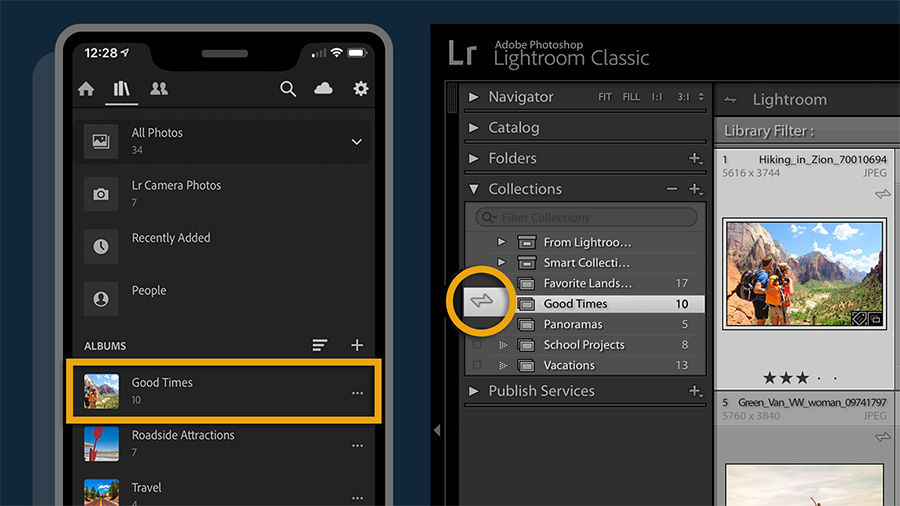Expand the From Lightroom collection set

coord(501,242)
